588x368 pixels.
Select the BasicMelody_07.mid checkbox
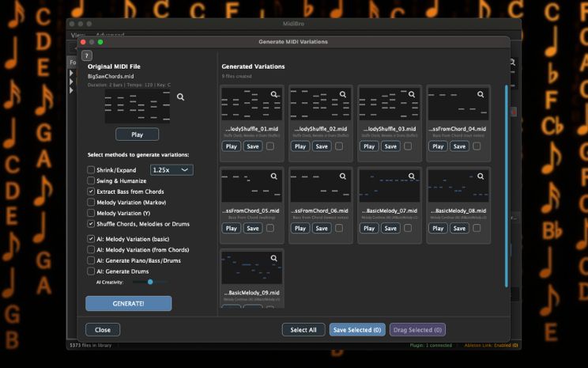pyautogui.click(x=408, y=228)
